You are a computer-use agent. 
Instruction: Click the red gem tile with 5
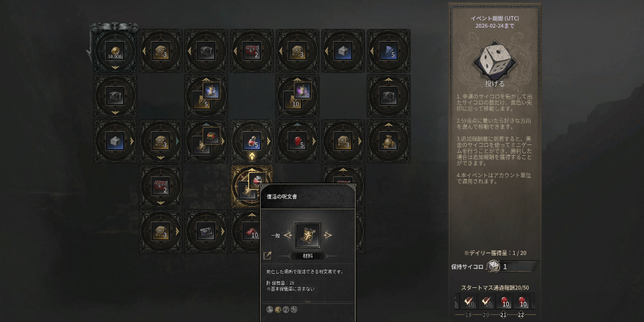pos(298,141)
